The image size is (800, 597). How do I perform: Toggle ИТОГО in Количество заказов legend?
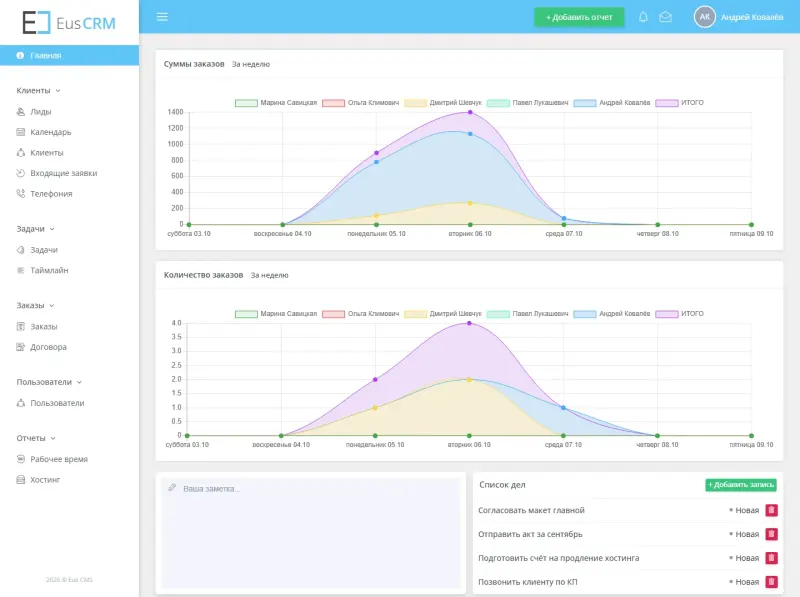(680, 314)
